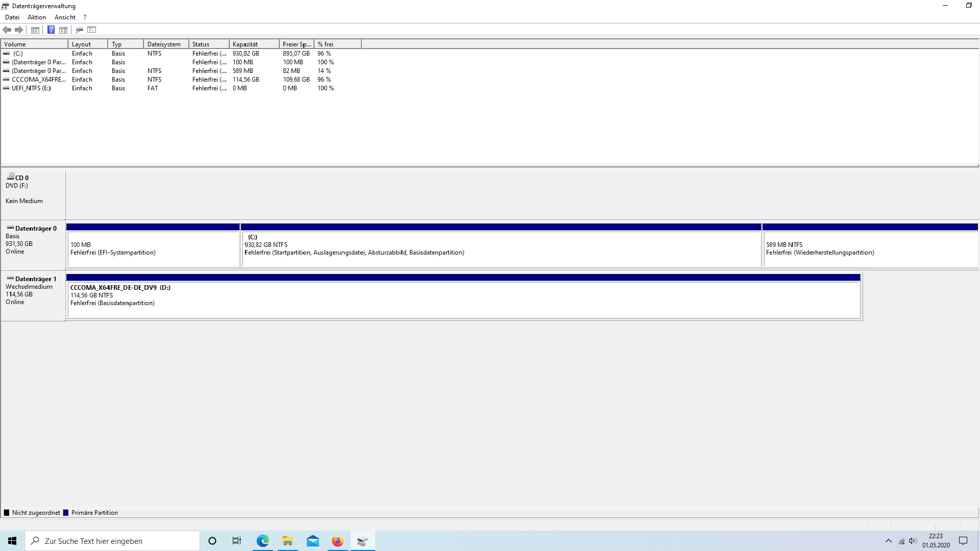Click the Primäre Partition legend color swatch
Screen dimensions: 980x551
click(66, 513)
